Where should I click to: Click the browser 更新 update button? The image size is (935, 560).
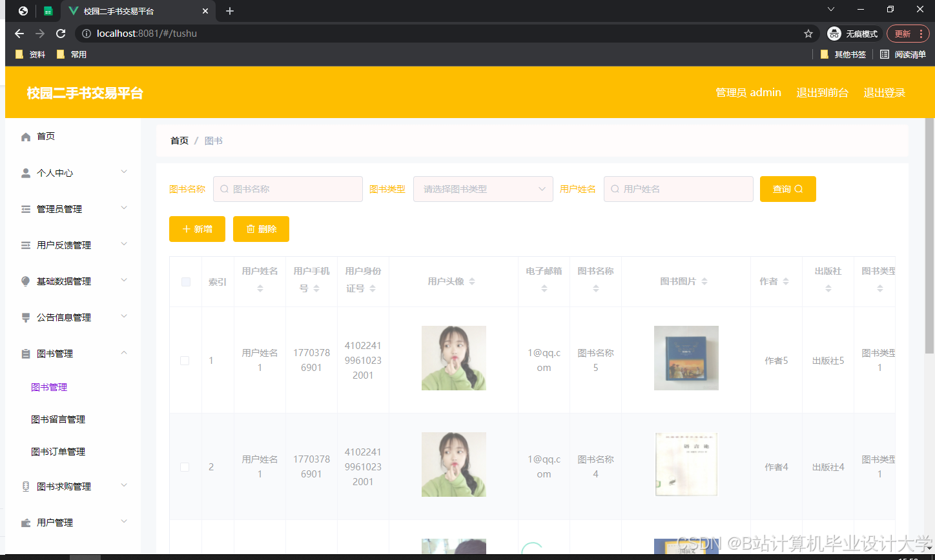click(x=908, y=34)
